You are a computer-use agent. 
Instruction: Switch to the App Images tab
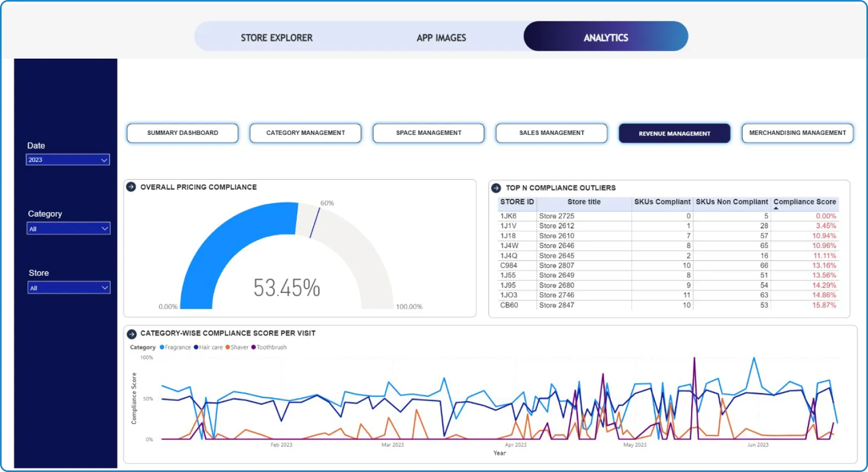coord(441,37)
